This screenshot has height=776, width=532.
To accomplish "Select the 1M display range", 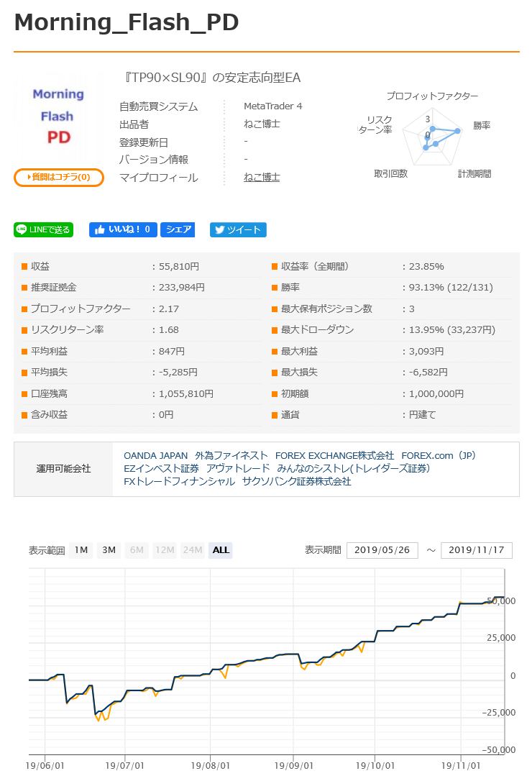I will click(81, 550).
